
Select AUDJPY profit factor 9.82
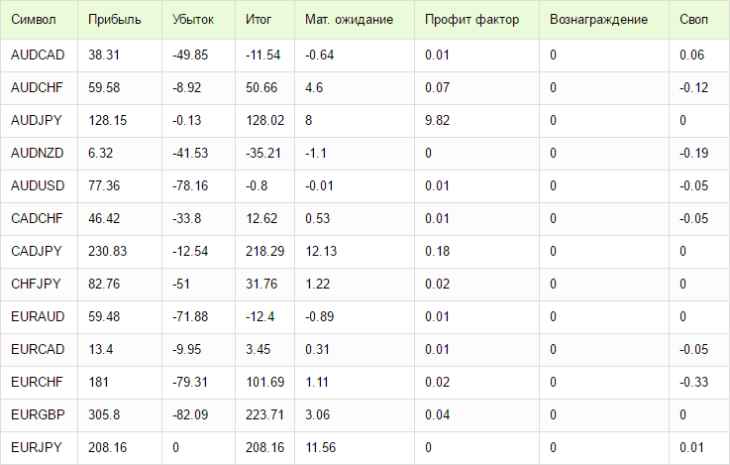pyautogui.click(x=437, y=120)
